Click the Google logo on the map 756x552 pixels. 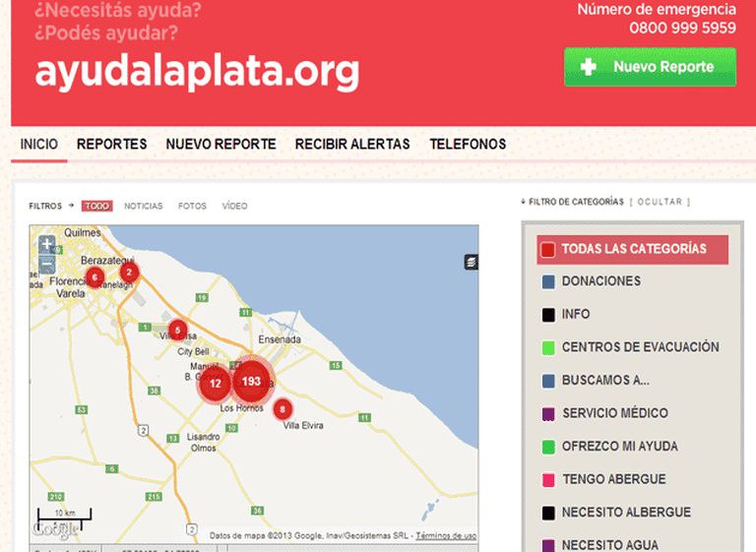[x=55, y=529]
